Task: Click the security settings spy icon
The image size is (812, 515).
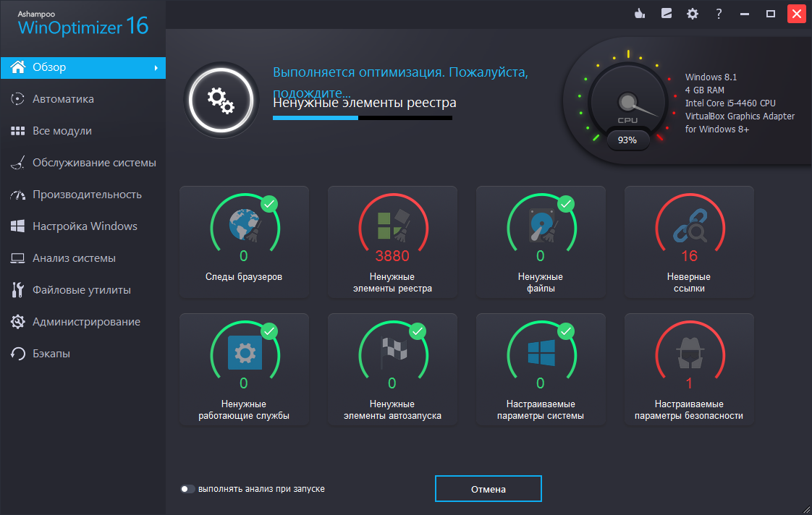Action: pos(690,353)
